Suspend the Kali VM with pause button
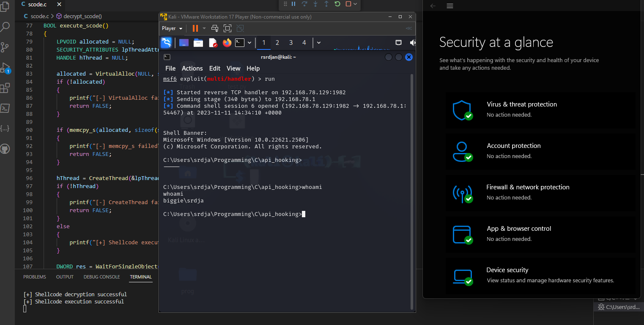This screenshot has width=644, height=325. [x=195, y=28]
